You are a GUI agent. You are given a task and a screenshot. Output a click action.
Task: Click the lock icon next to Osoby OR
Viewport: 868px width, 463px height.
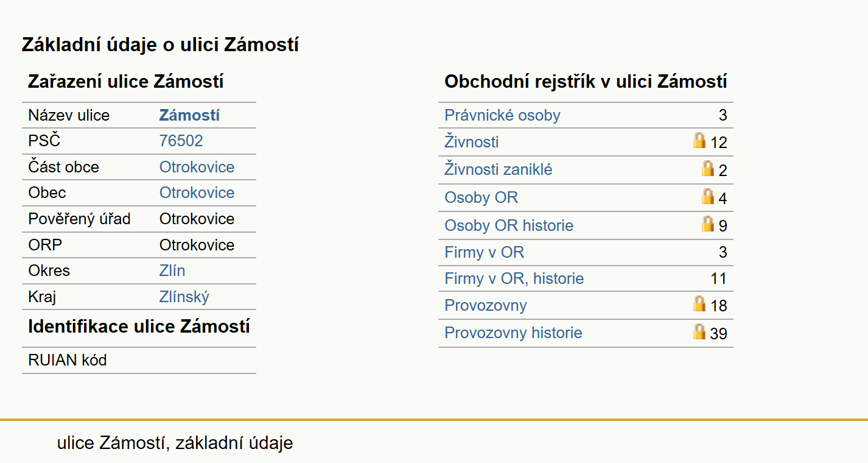pyautogui.click(x=708, y=196)
